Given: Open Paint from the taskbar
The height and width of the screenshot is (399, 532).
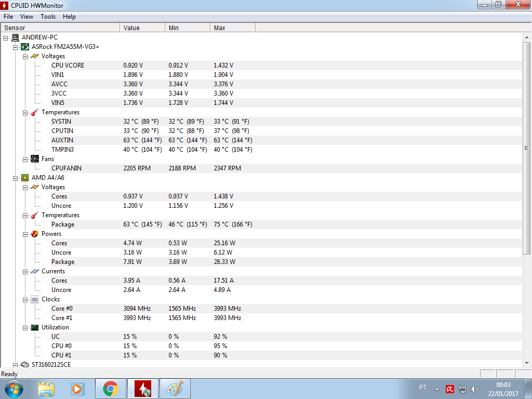Looking at the screenshot, I should click(x=175, y=389).
